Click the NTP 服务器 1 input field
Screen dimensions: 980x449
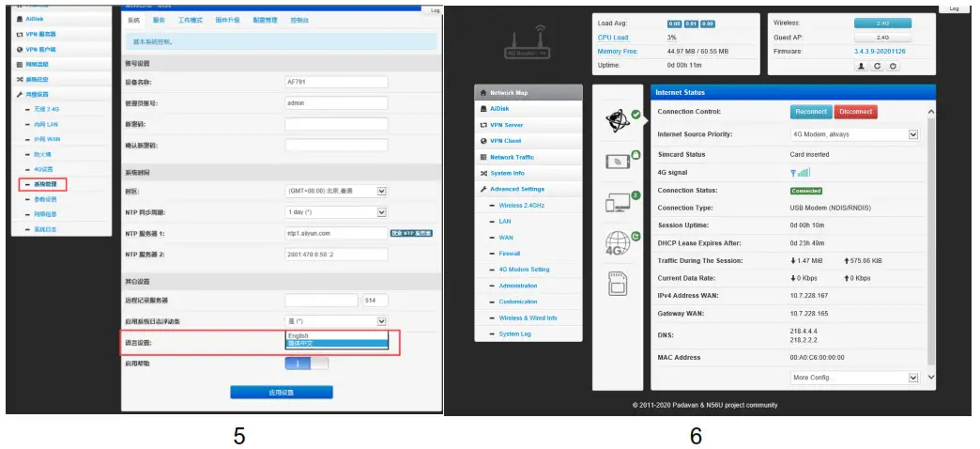pos(336,233)
